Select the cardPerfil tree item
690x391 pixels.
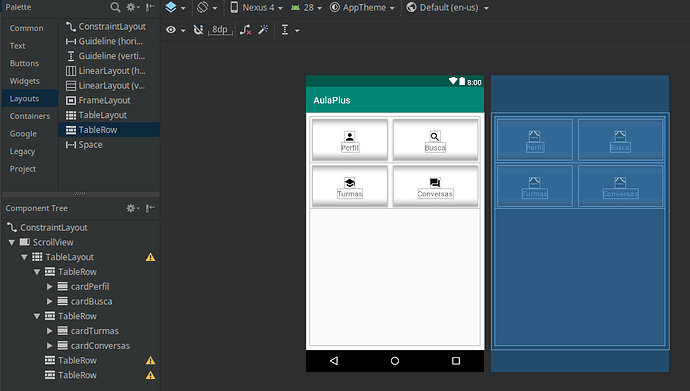coord(90,287)
